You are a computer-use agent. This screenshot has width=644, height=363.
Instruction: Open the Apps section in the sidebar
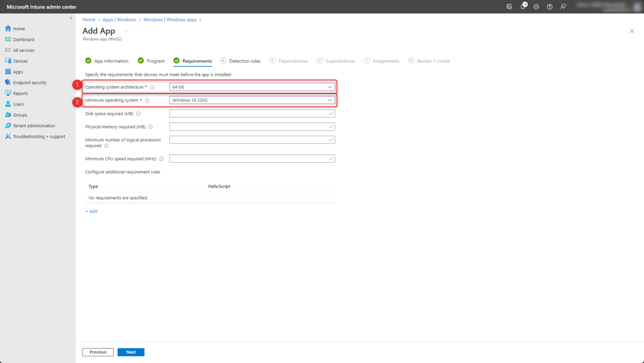(x=17, y=71)
